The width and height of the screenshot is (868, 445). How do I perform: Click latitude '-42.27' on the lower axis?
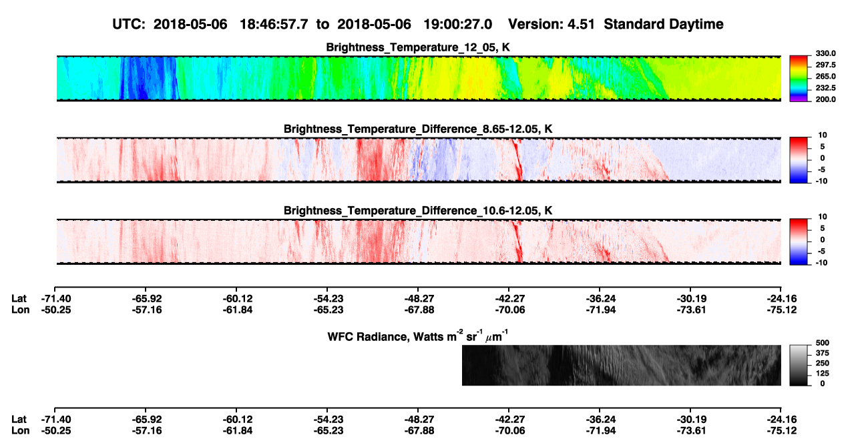509,419
